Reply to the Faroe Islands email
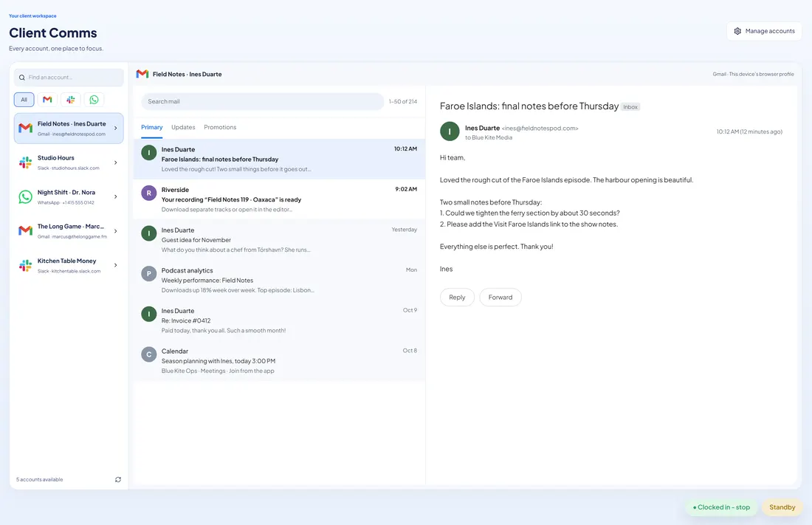Viewport: 812px width, 525px height. click(x=457, y=298)
